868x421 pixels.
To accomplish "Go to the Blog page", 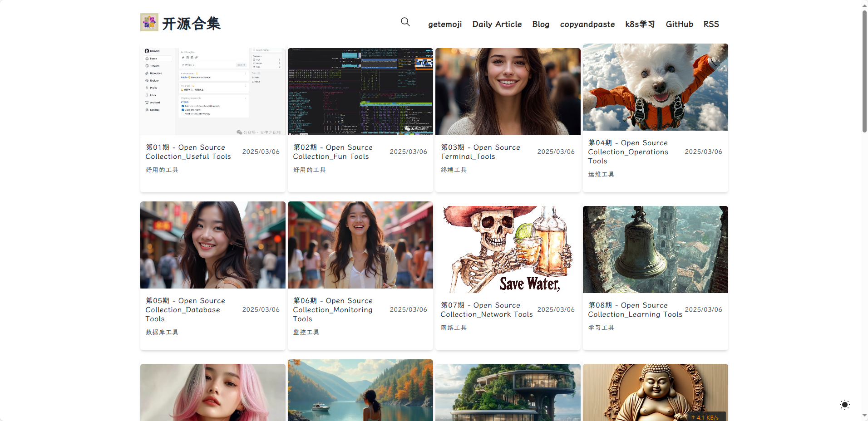I will coord(540,24).
